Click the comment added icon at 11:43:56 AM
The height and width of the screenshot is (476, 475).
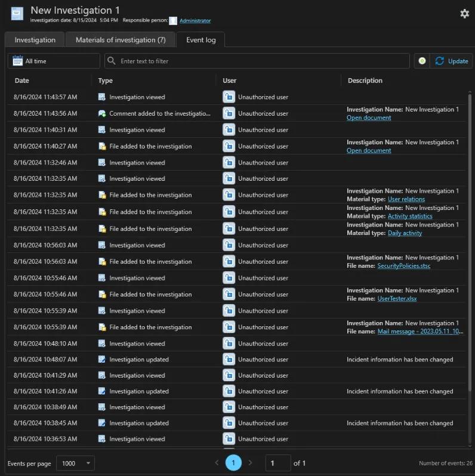102,113
